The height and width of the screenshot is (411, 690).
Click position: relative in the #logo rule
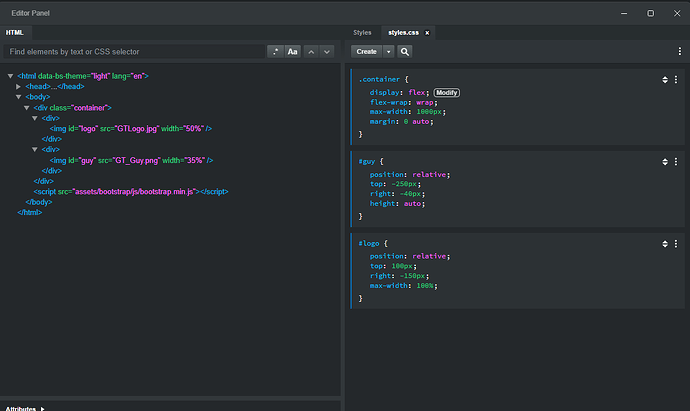pos(410,256)
